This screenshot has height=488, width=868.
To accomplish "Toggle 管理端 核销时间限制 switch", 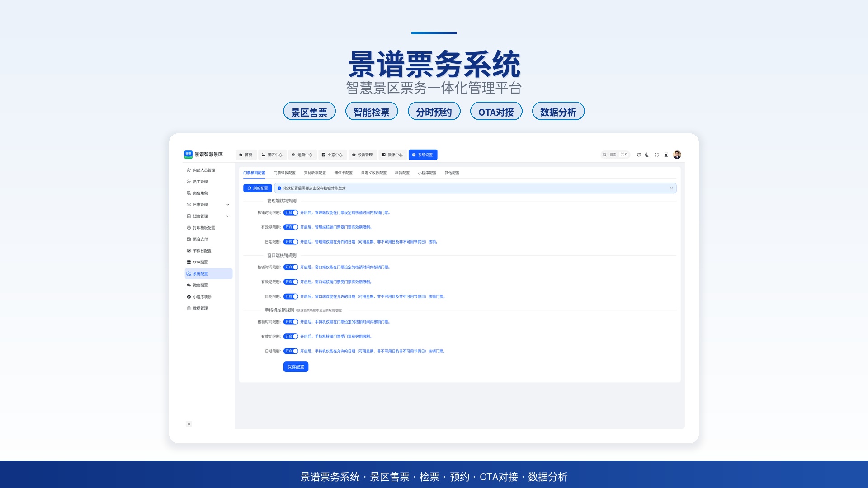I will (291, 213).
